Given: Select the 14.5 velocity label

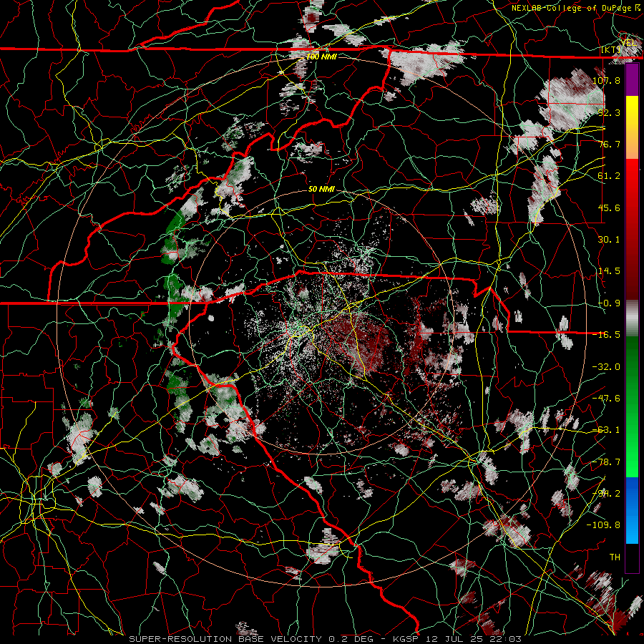Looking at the screenshot, I should tap(609, 271).
